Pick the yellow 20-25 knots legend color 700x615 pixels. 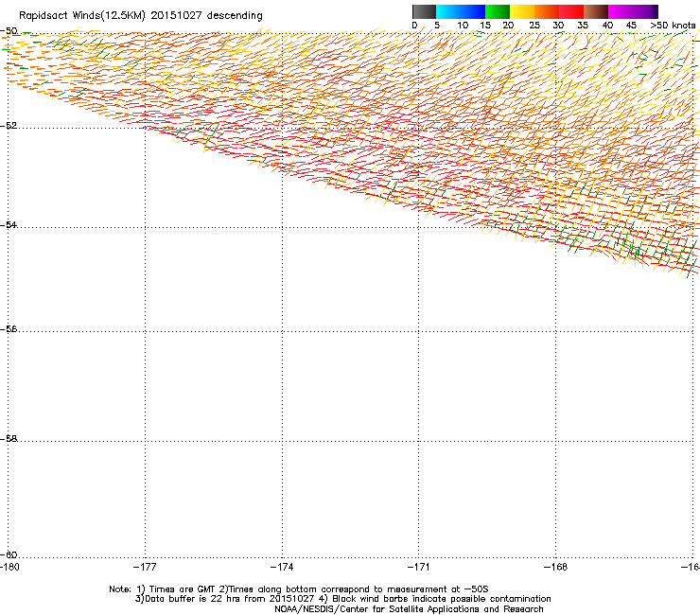522,11
